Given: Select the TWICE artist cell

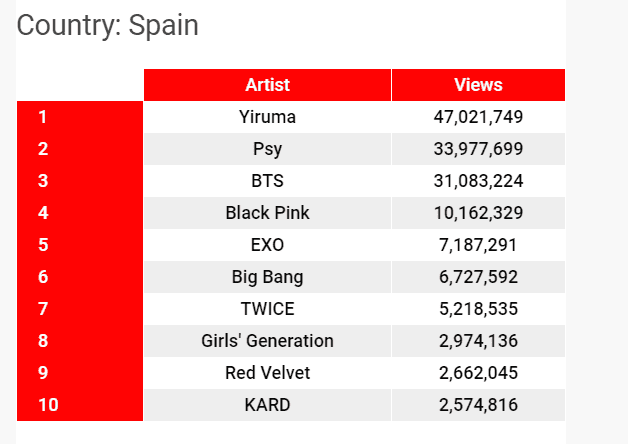Looking at the screenshot, I should tap(267, 309).
